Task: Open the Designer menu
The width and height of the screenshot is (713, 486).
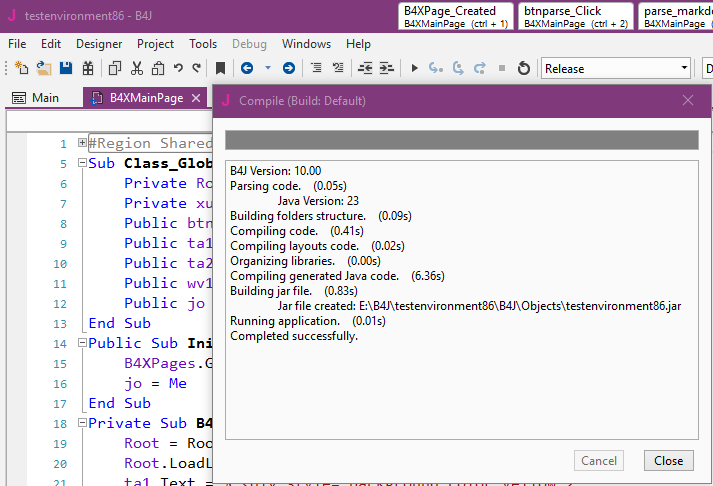Action: (99, 44)
